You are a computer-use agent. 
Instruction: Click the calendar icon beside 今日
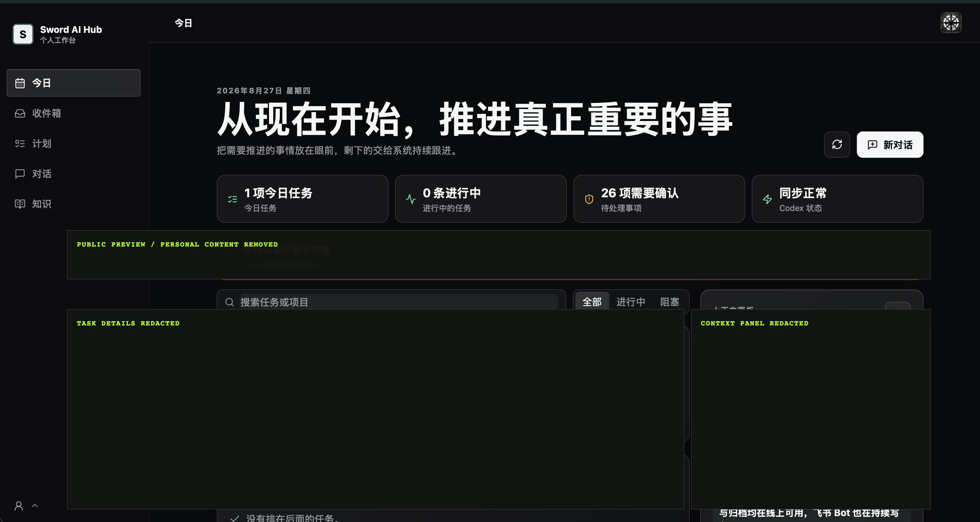tap(20, 83)
